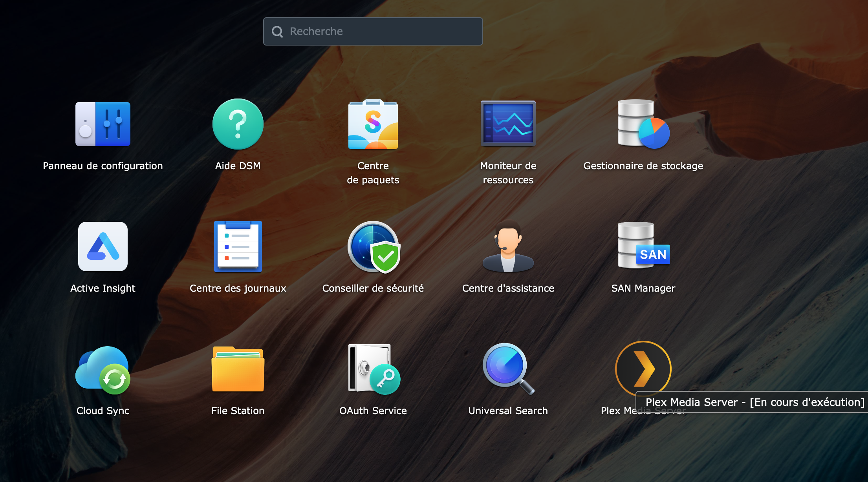
Task: Launch the Plex Media Server icon
Action: pyautogui.click(x=643, y=369)
